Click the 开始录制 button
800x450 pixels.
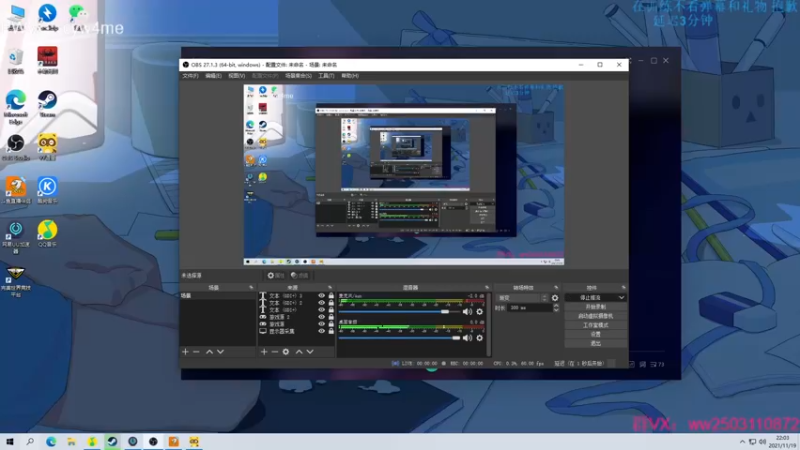pos(595,307)
